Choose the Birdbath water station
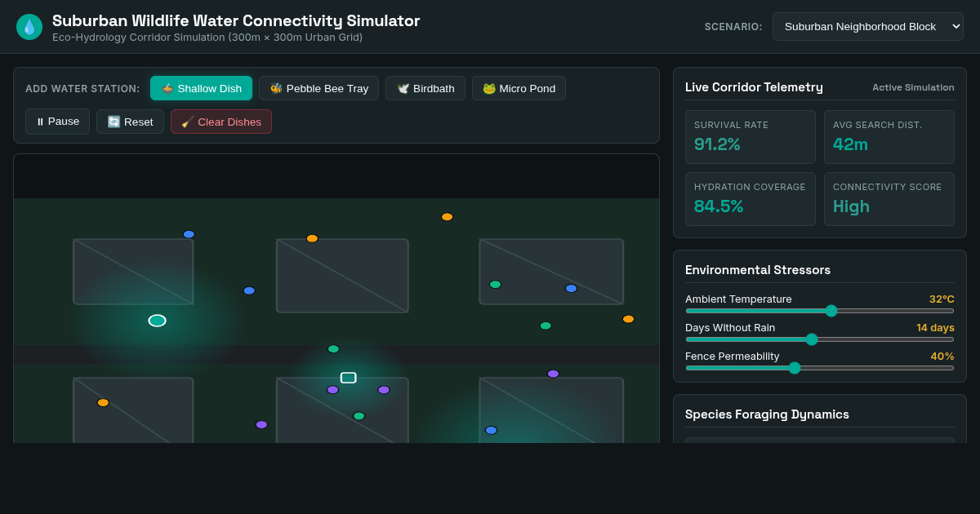The width and height of the screenshot is (980, 514). point(425,88)
